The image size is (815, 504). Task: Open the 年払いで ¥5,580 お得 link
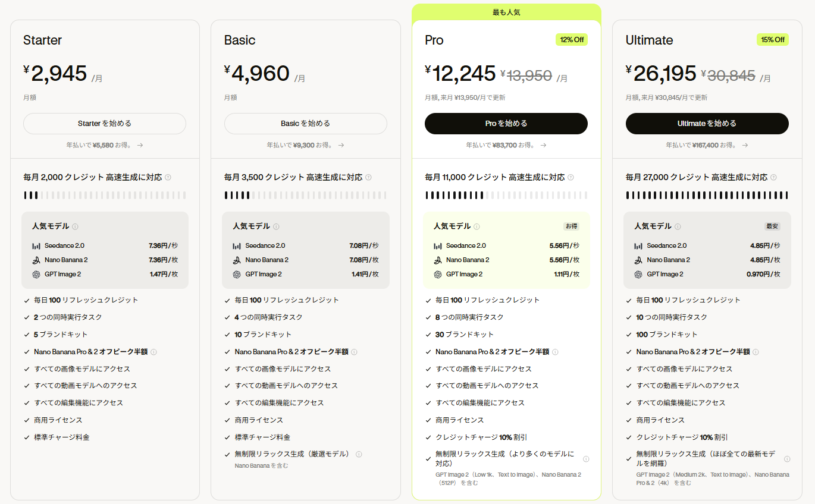coord(105,145)
